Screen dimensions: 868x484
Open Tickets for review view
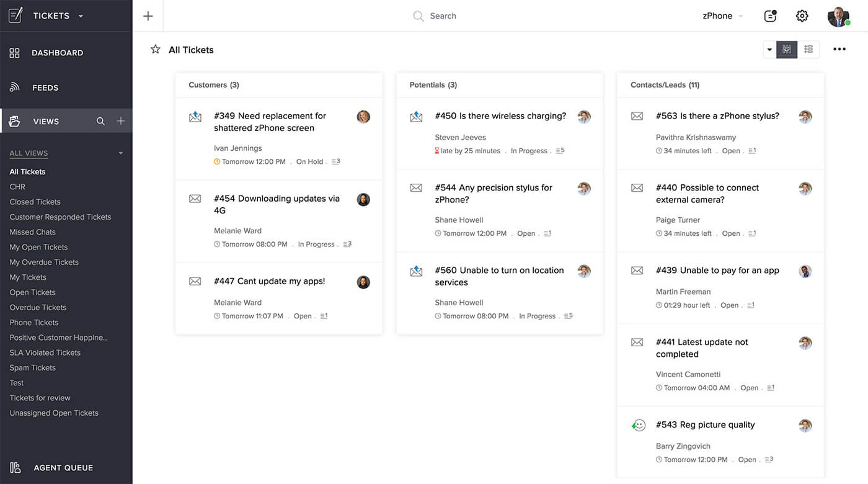(x=40, y=398)
